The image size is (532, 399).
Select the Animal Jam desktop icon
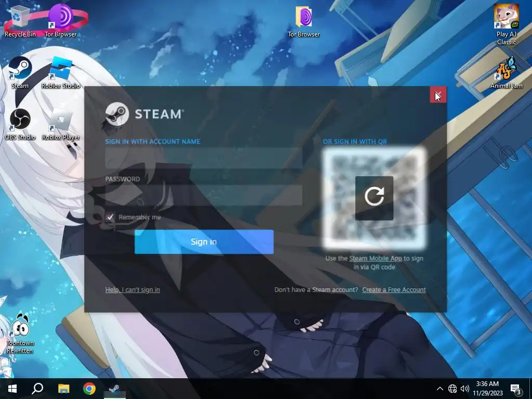[506, 73]
